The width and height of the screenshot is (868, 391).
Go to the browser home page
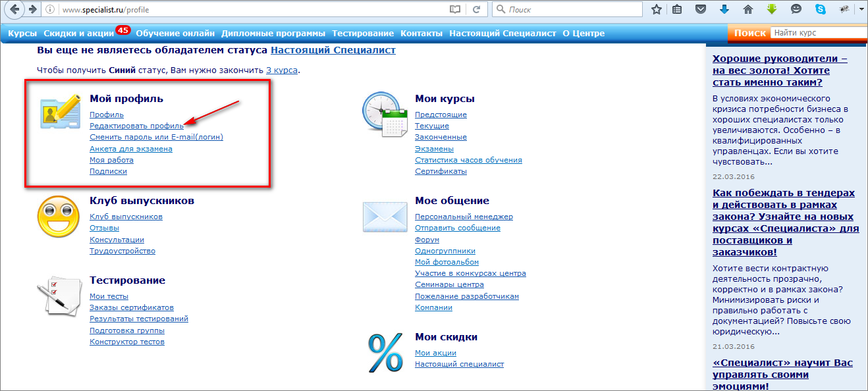(x=748, y=10)
